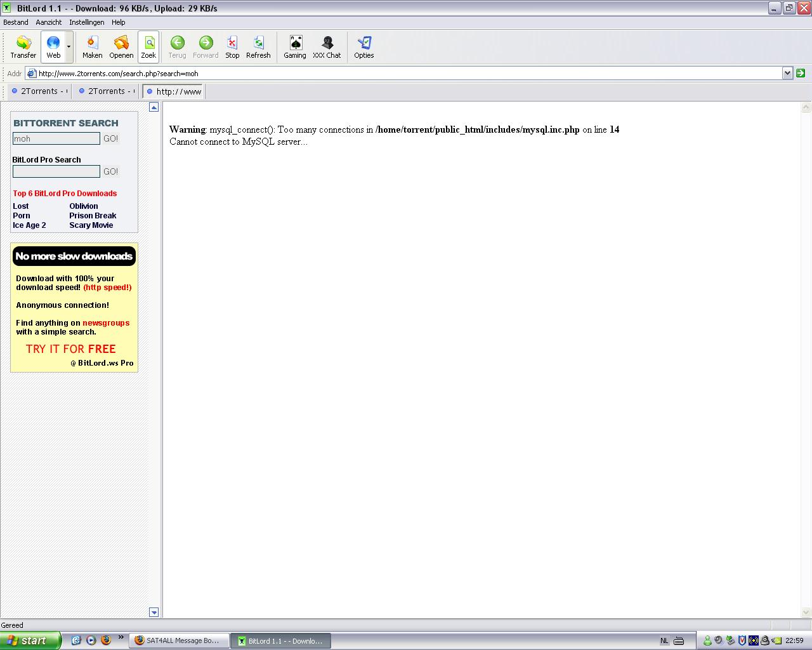
Task: Click the Openen torrent icon
Action: tap(121, 47)
